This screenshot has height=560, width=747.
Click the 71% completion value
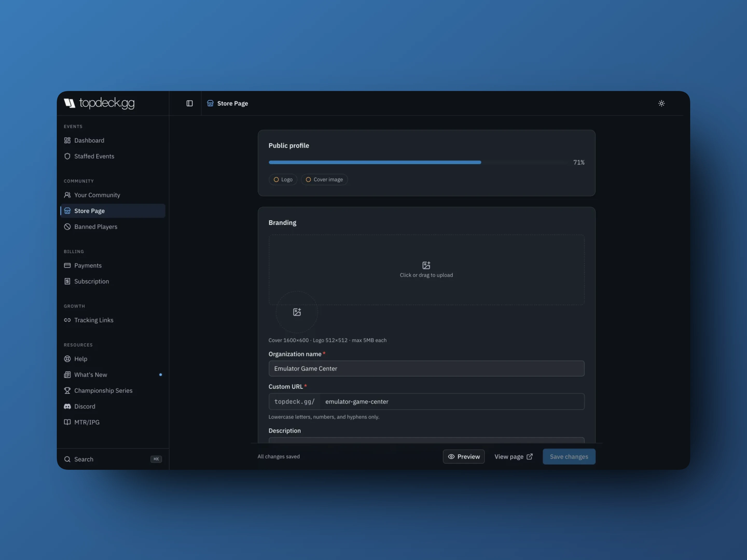pos(579,162)
